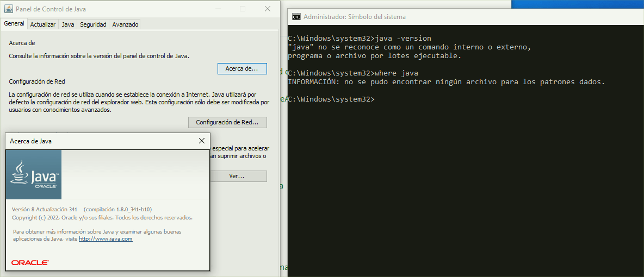Click the Copyright (c) 2022 Oracle line
The height and width of the screenshot is (277, 644).
pos(102,217)
